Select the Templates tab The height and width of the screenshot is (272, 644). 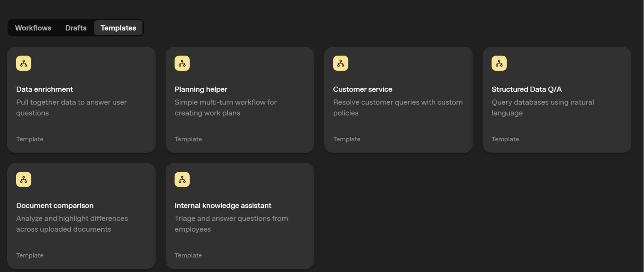pyautogui.click(x=118, y=28)
